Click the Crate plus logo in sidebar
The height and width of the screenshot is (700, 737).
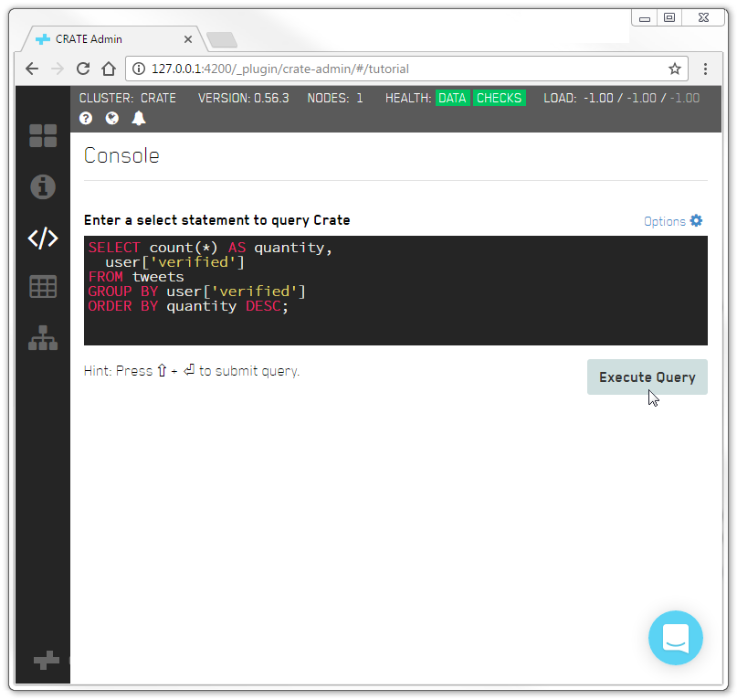tap(47, 660)
